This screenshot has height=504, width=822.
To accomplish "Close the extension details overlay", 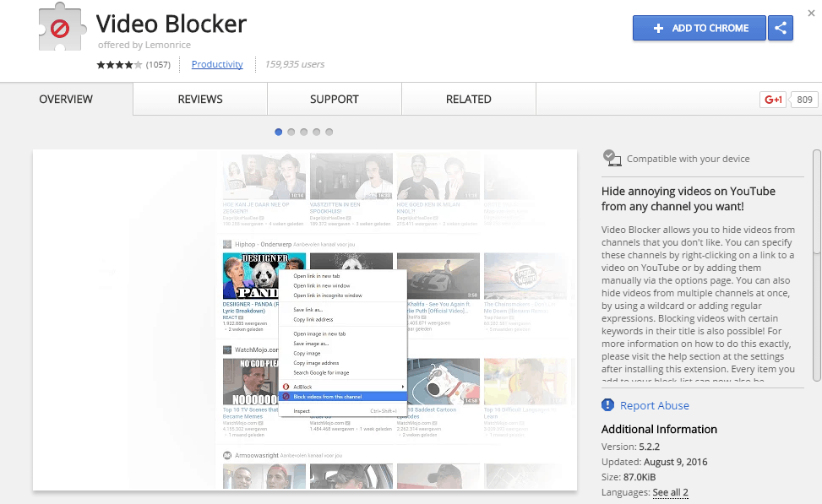I will pyautogui.click(x=811, y=14).
